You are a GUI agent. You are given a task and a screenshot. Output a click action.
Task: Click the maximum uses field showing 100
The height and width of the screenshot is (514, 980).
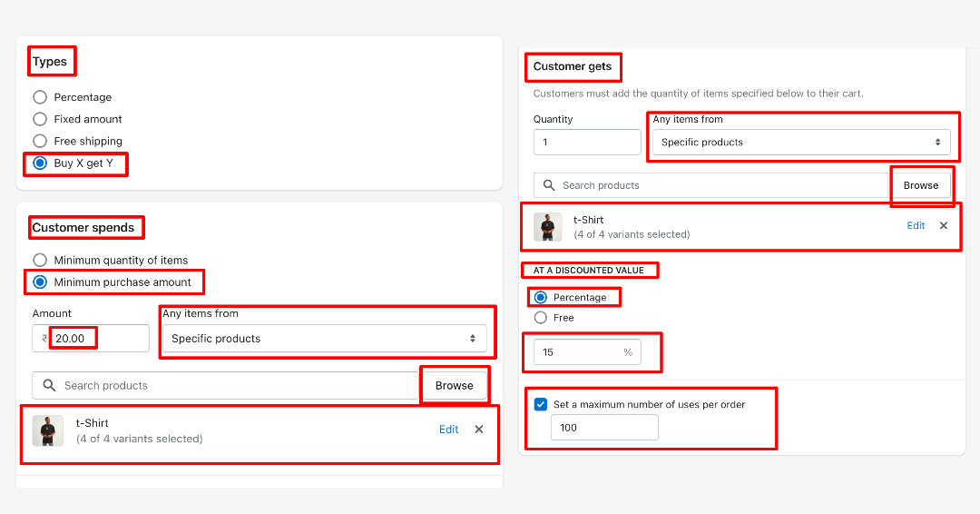(x=604, y=428)
